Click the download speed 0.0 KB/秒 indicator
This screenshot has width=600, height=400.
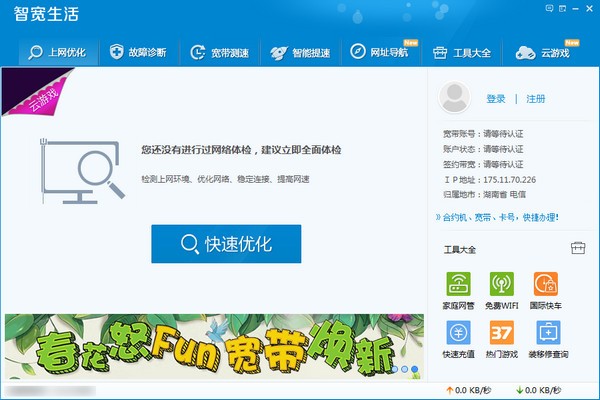point(539,390)
